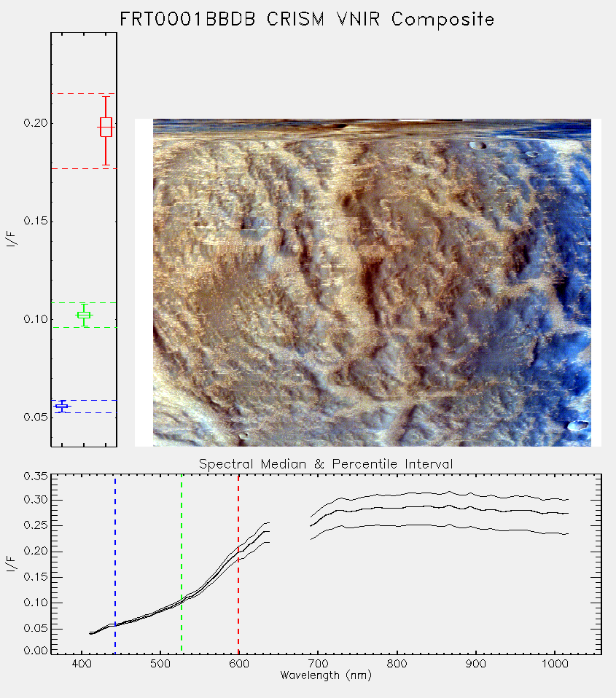616x698 pixels.
Task: Select the green dashed wavelength line
Action: (x=182, y=564)
